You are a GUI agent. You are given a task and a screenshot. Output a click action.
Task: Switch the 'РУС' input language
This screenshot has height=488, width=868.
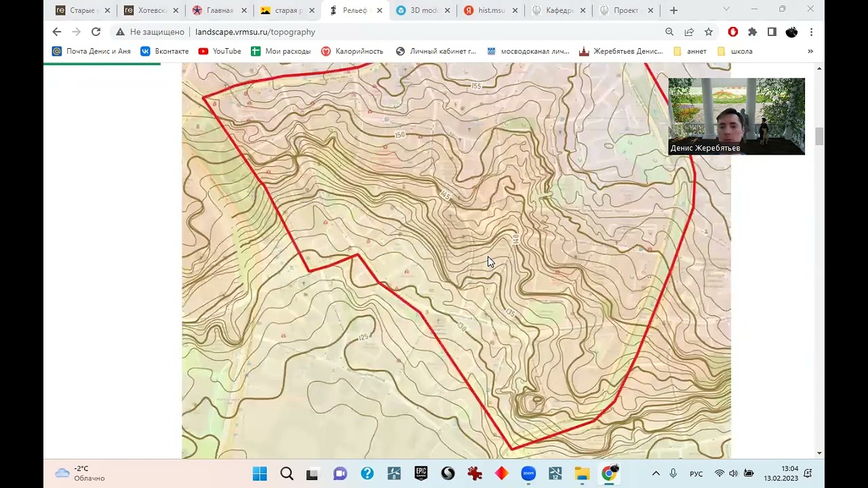coord(696,474)
